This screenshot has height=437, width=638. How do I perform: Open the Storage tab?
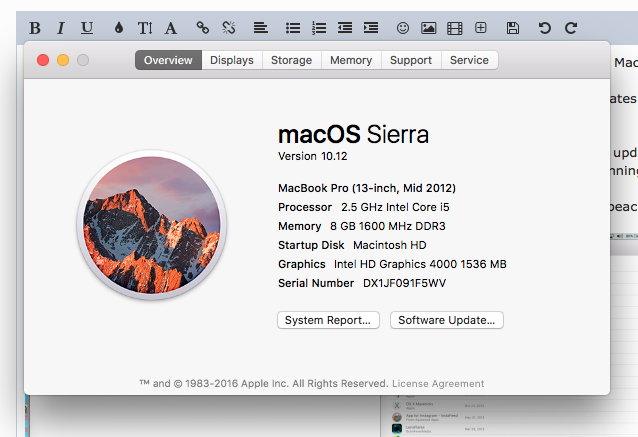tap(292, 60)
